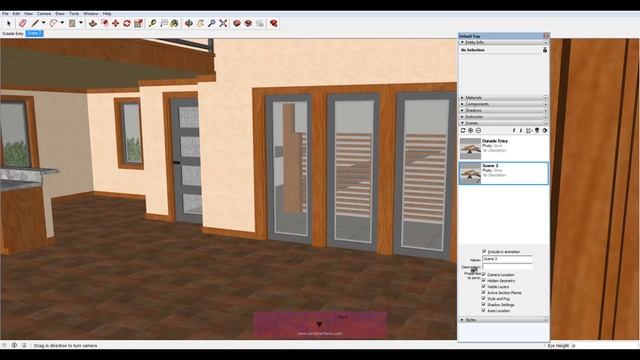Move scene down arrow in Scenes panel

pyautogui.click(x=520, y=130)
